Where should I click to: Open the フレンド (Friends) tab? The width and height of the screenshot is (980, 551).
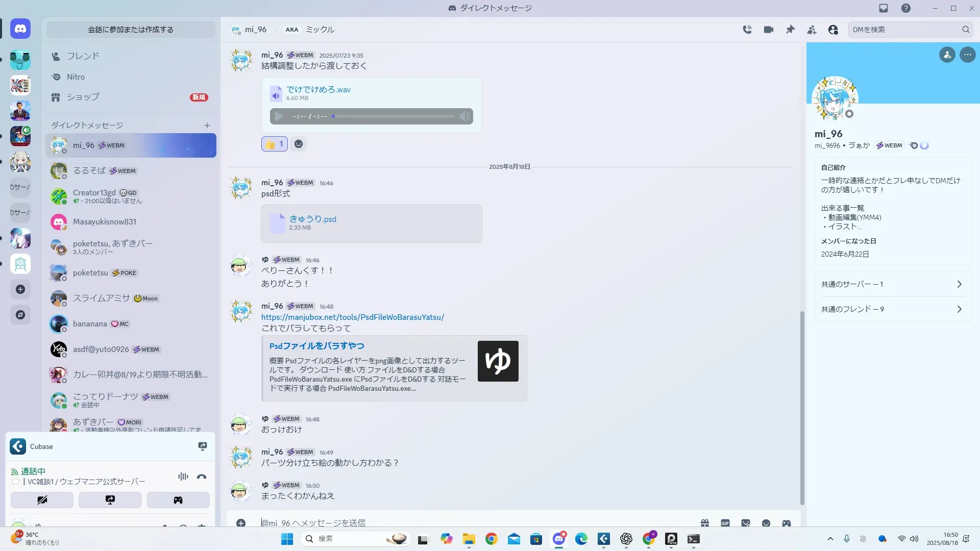[x=83, y=56]
